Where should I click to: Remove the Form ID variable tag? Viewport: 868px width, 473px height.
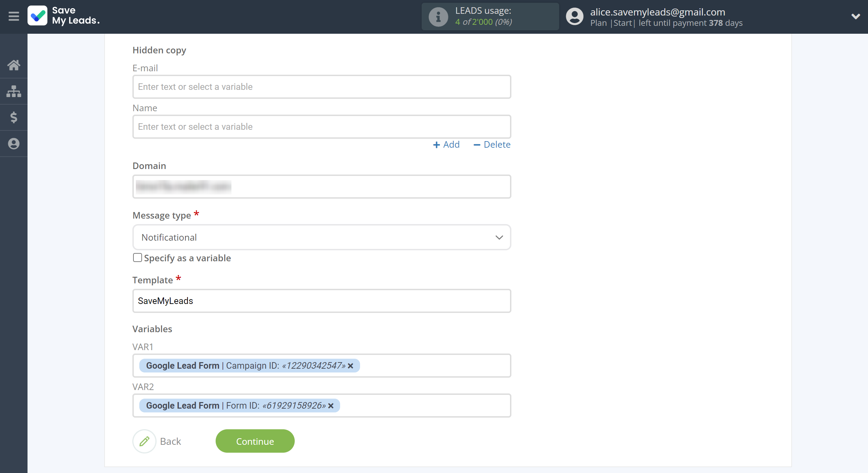coord(331,406)
